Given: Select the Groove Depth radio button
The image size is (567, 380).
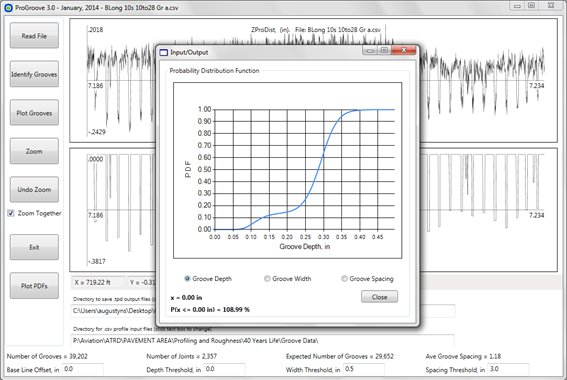Looking at the screenshot, I should tap(187, 278).
